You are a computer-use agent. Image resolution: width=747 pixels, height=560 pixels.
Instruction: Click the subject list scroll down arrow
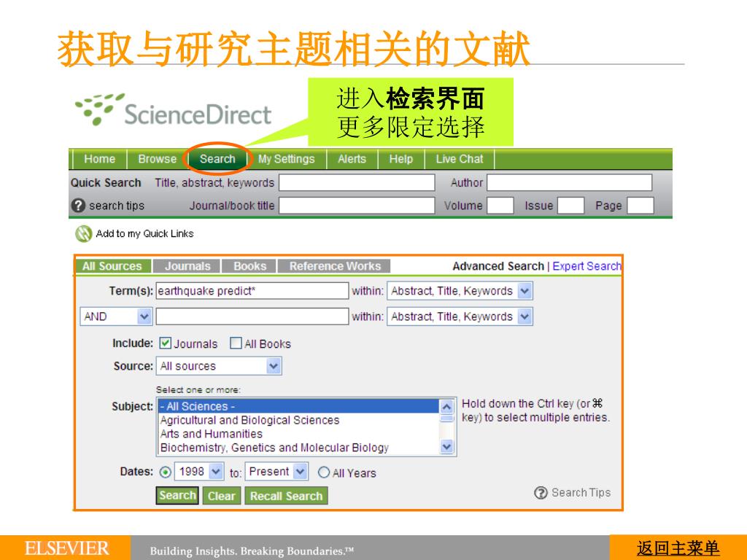pos(446,447)
